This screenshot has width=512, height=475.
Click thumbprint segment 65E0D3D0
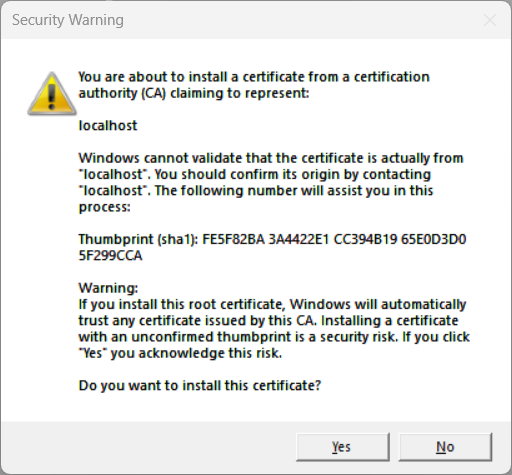pos(433,239)
